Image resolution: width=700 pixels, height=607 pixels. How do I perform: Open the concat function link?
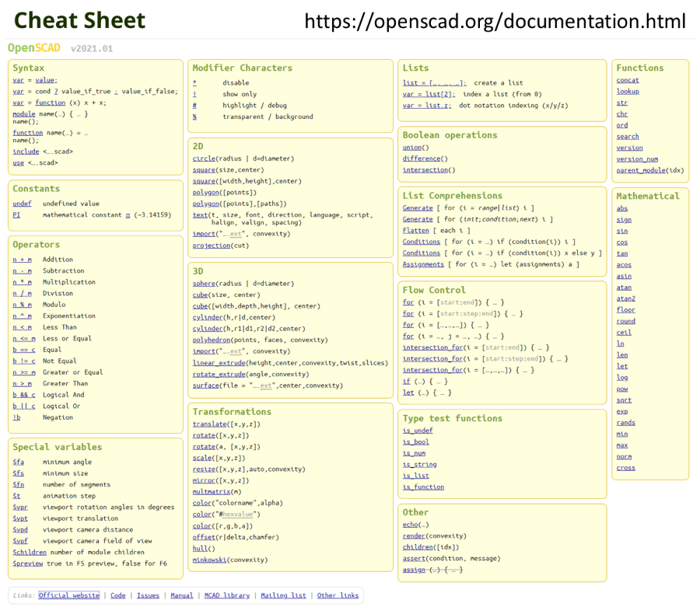pos(628,80)
